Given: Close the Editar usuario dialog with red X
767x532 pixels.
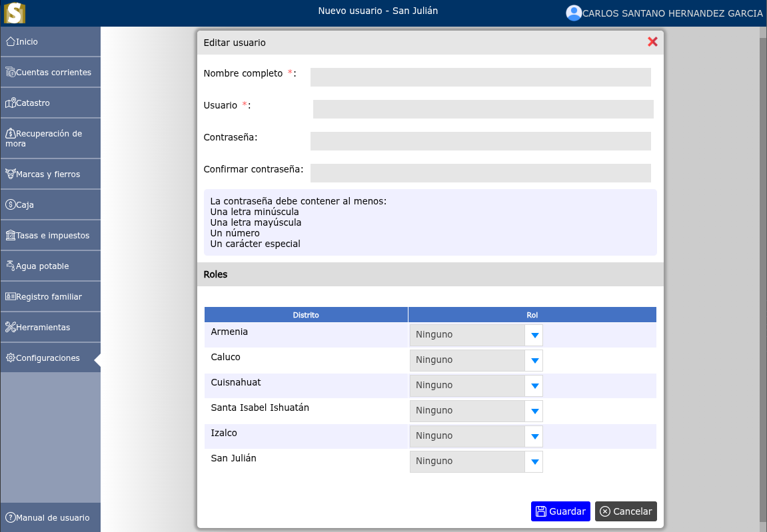Looking at the screenshot, I should (652, 42).
